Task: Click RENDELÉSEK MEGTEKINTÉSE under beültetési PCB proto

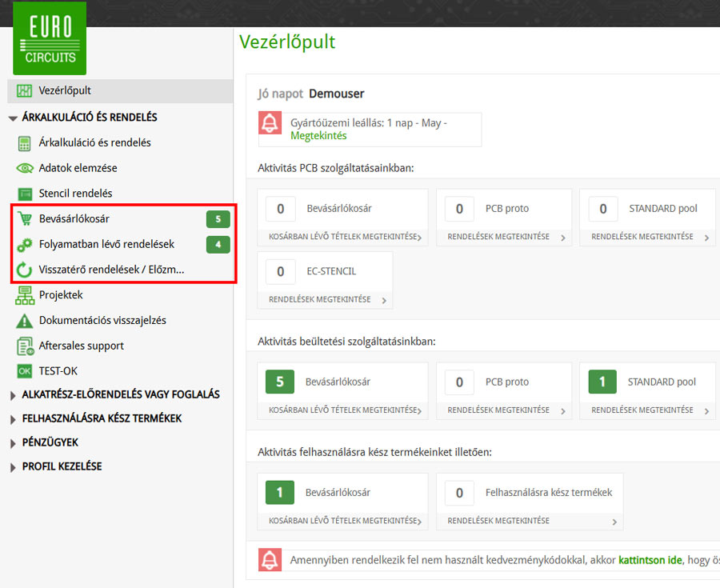Action: point(498,410)
